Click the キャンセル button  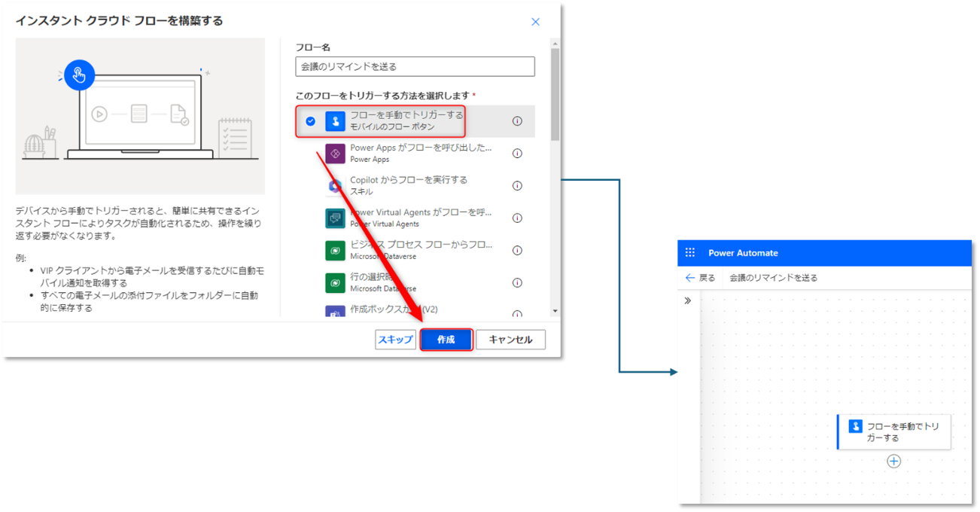pyautogui.click(x=511, y=340)
